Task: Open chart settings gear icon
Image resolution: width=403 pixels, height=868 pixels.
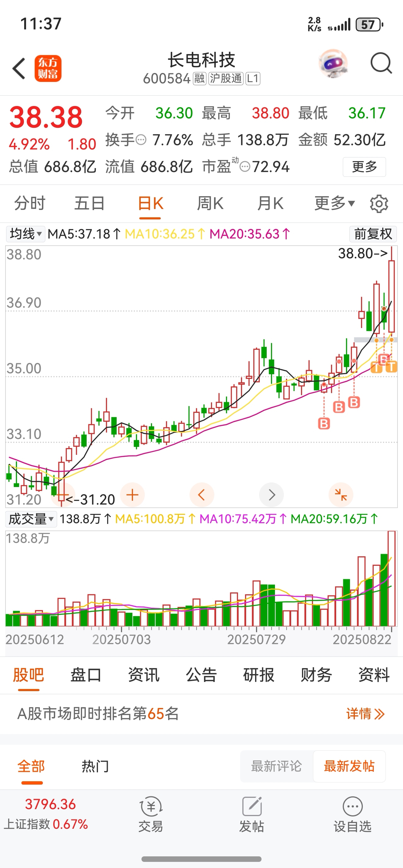Action: 379,204
